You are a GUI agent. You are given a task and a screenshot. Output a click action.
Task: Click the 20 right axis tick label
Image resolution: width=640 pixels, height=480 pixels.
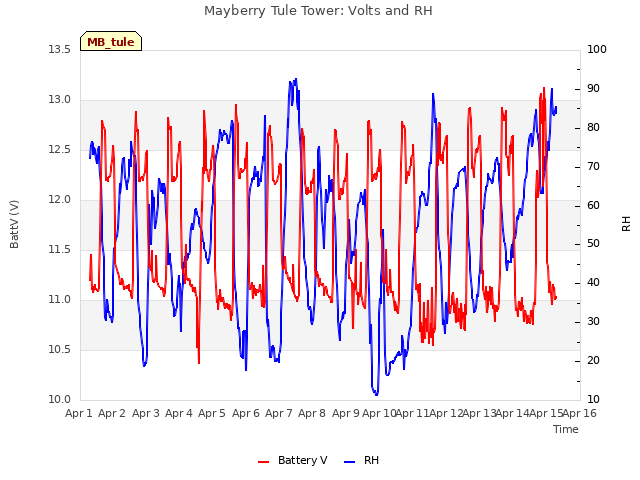tap(593, 361)
